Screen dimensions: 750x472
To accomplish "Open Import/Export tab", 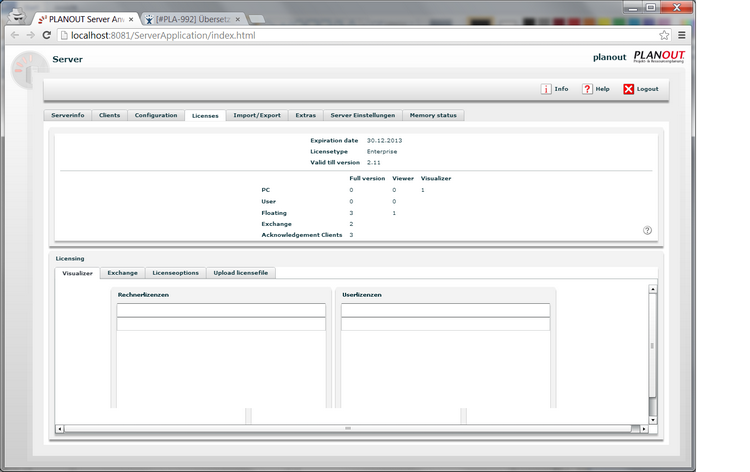I will 257,115.
